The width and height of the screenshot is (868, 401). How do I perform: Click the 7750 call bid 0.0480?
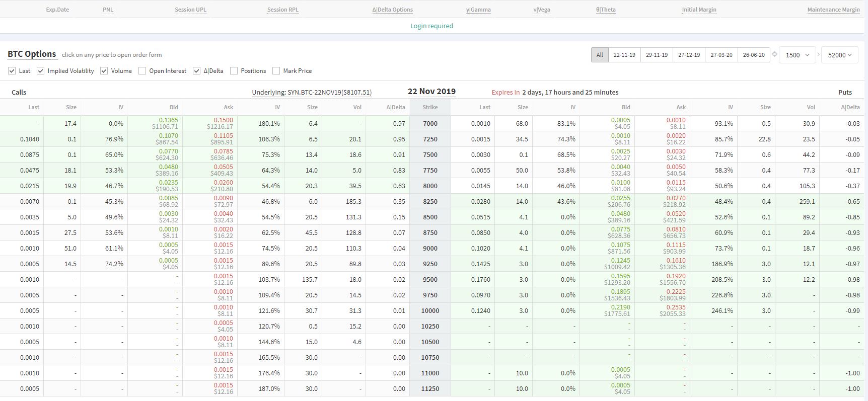click(168, 167)
